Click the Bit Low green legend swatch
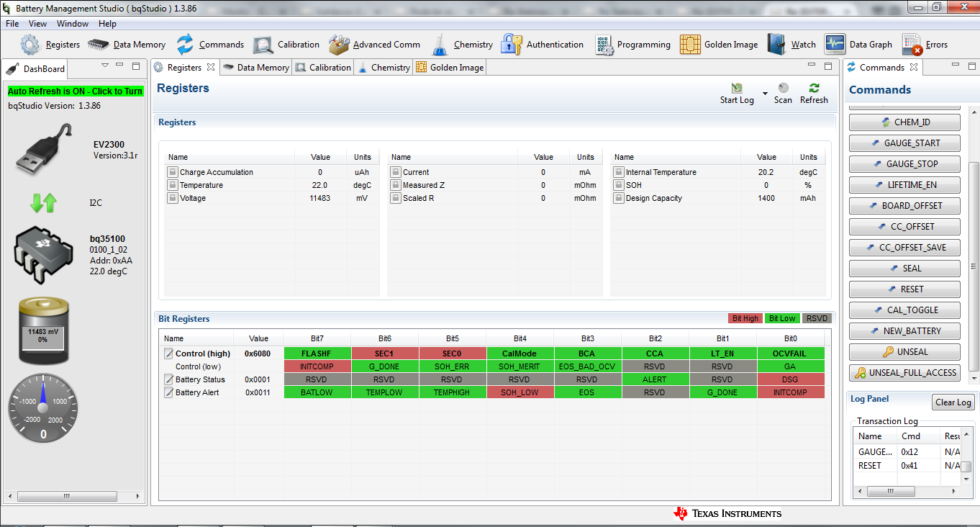This screenshot has width=980, height=527. [781, 318]
